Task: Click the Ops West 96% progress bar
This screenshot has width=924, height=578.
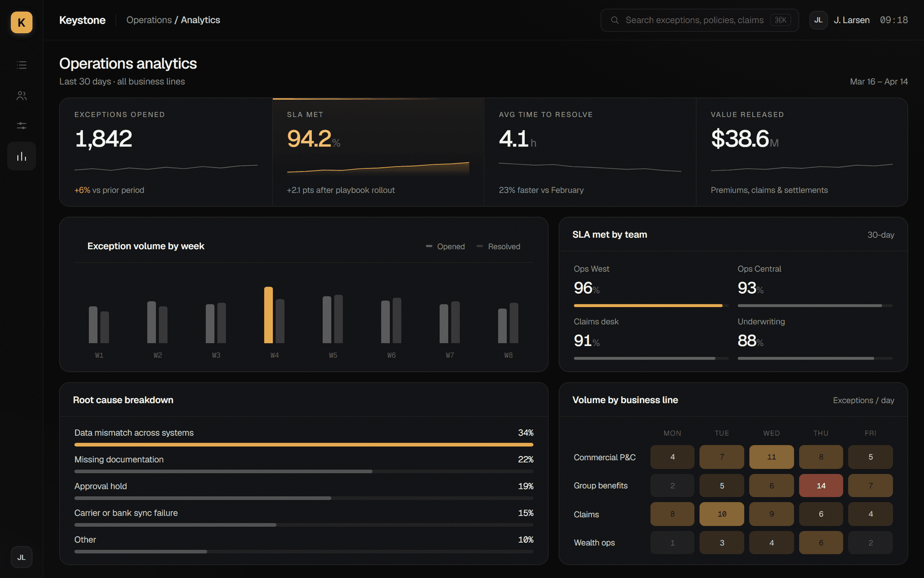Action: 651,306
